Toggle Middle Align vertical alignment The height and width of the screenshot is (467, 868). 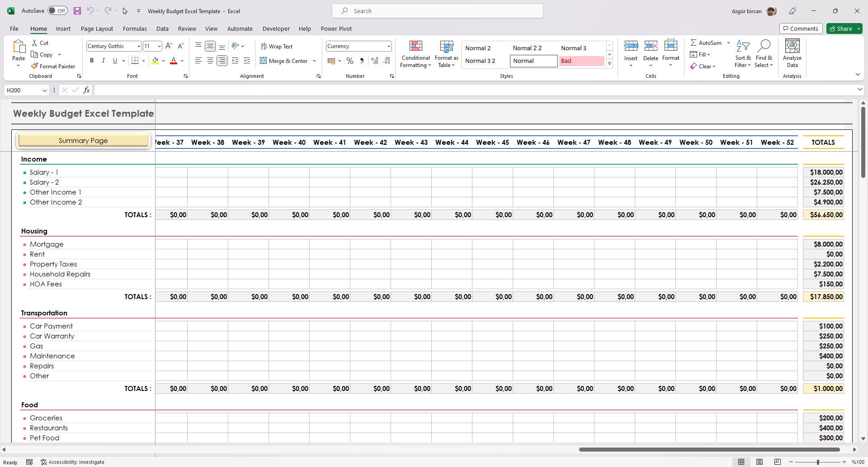point(210,46)
